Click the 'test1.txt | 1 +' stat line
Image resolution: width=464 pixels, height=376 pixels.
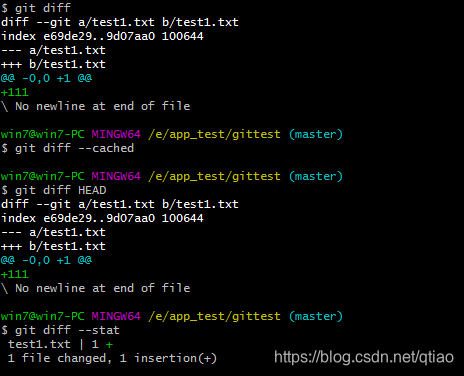pos(61,344)
